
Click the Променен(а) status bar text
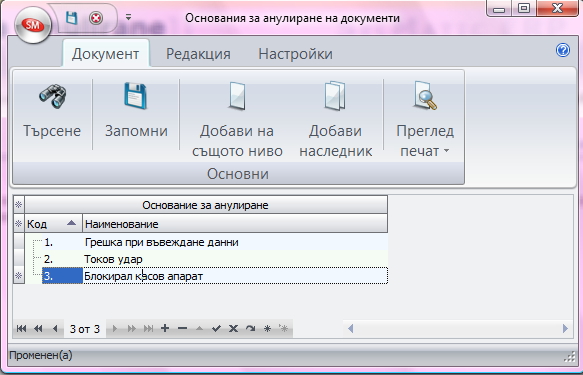41,355
